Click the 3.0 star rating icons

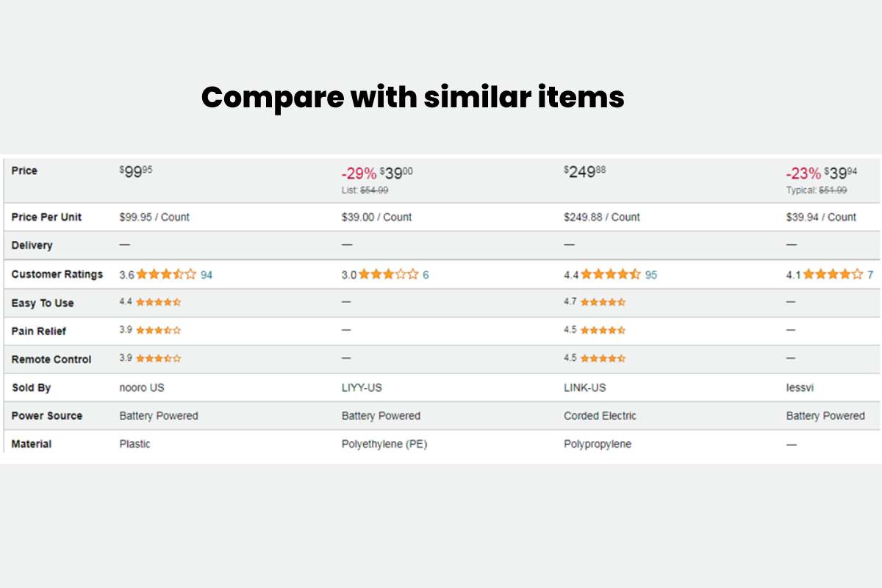pyautogui.click(x=389, y=274)
